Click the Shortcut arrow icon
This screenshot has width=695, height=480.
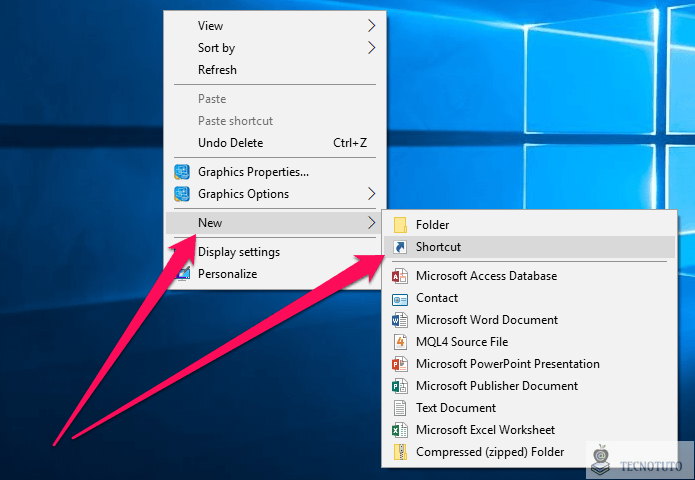click(400, 247)
